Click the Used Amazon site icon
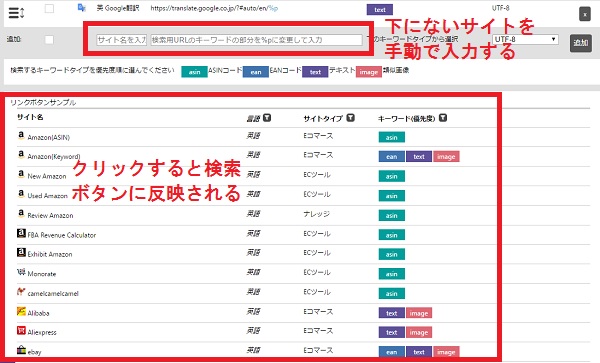Viewport: 600px width, 363px height. tap(21, 194)
